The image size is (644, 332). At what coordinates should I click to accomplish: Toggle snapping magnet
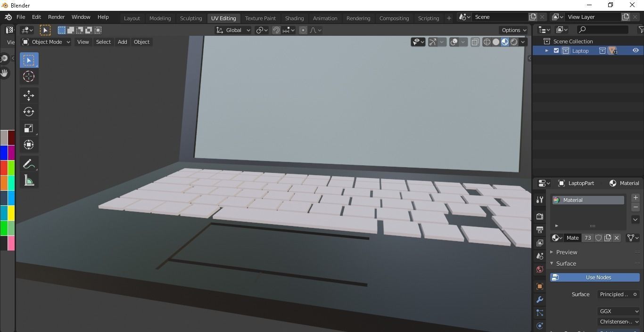pyautogui.click(x=276, y=30)
